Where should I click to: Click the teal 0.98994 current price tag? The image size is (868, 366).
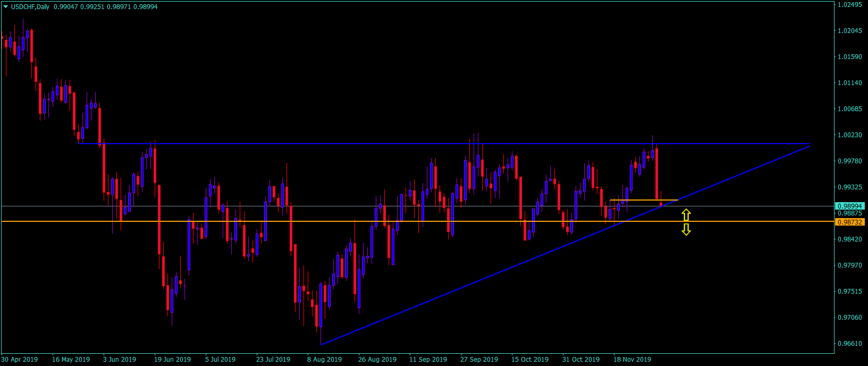(x=850, y=206)
